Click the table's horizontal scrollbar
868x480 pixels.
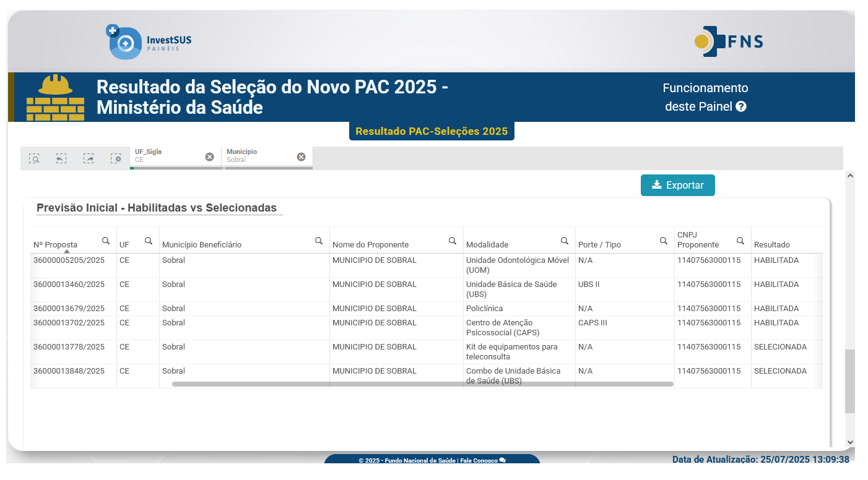[422, 384]
